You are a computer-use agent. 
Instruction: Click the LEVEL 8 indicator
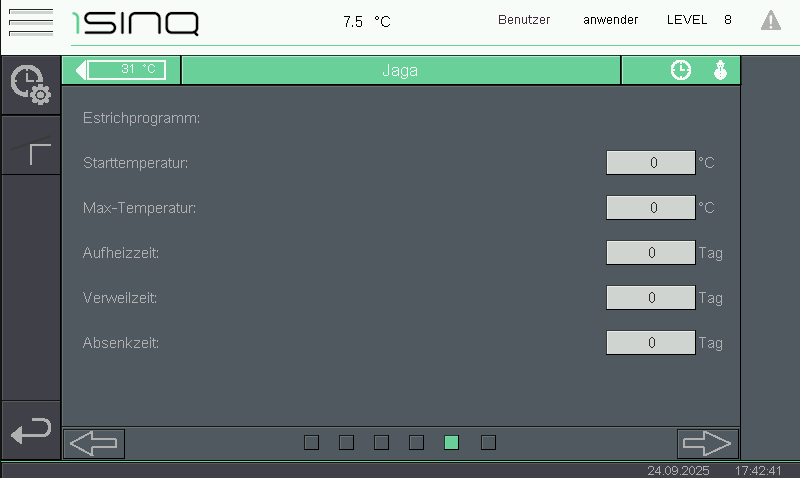pyautogui.click(x=698, y=20)
